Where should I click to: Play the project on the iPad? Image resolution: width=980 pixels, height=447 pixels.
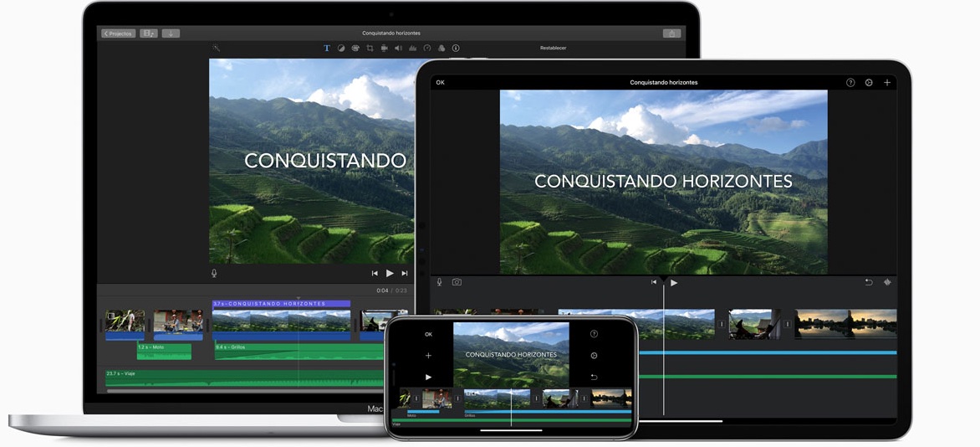click(x=674, y=283)
